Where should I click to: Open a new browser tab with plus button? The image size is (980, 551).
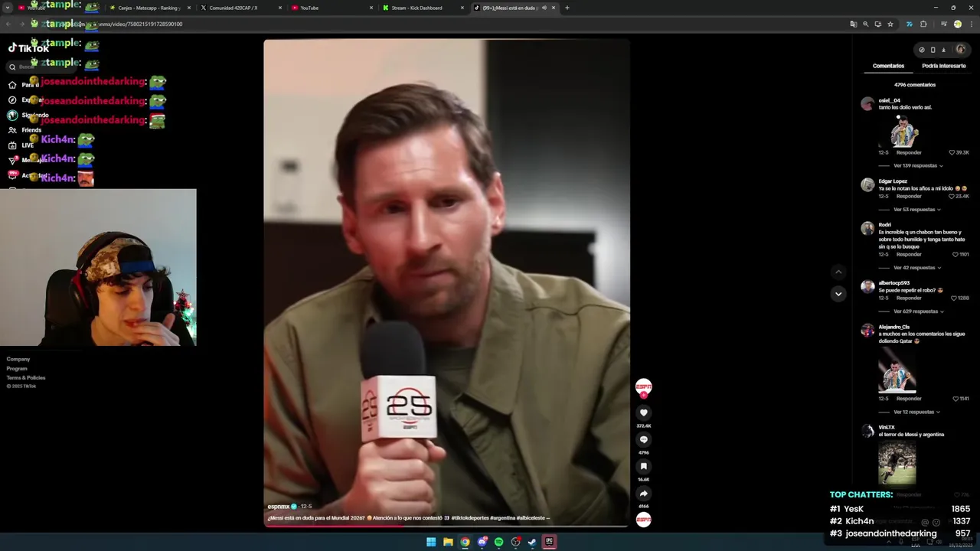(567, 8)
